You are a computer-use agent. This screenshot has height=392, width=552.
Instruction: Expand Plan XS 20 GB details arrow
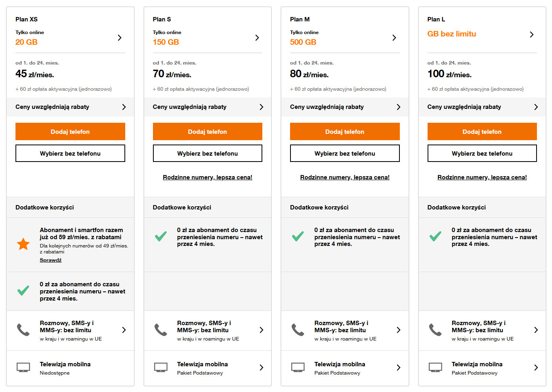point(120,38)
